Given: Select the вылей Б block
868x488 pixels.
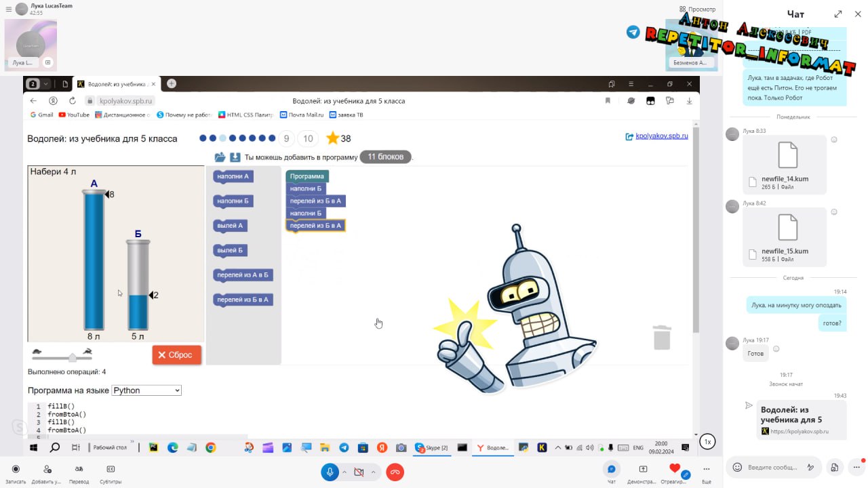Looking at the screenshot, I should pyautogui.click(x=230, y=251).
